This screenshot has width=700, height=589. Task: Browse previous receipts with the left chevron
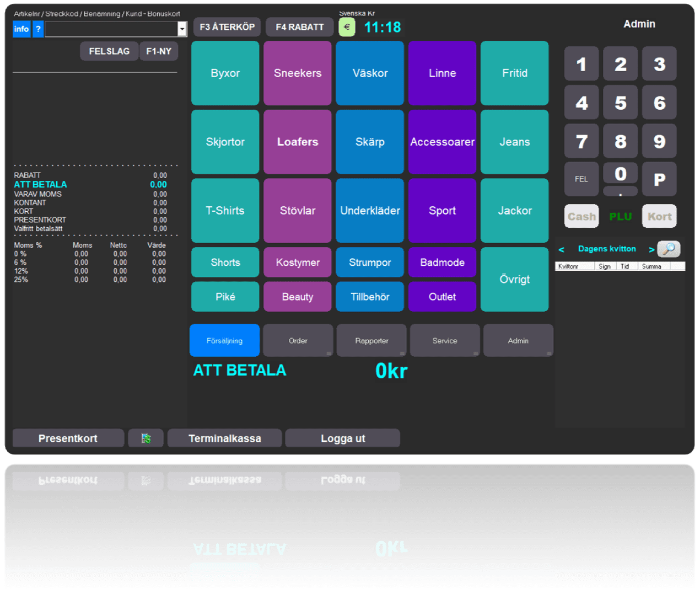561,249
